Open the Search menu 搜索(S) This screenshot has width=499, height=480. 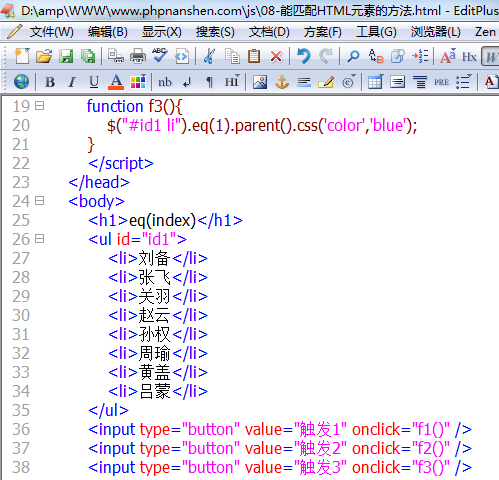[215, 32]
